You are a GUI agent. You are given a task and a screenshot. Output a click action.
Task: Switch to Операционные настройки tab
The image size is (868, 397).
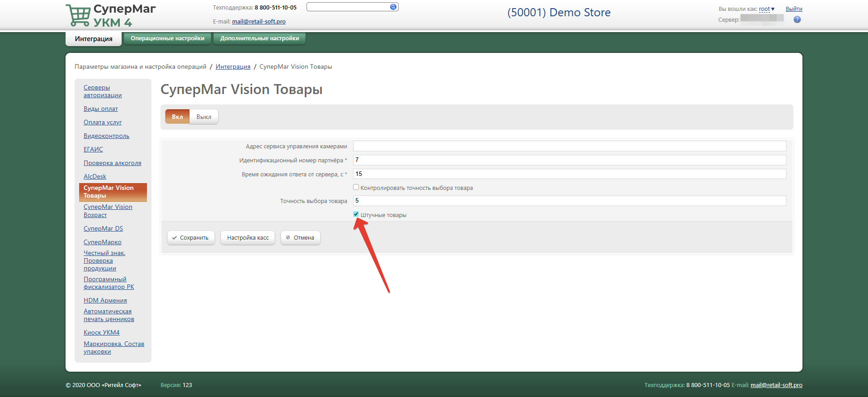click(167, 38)
